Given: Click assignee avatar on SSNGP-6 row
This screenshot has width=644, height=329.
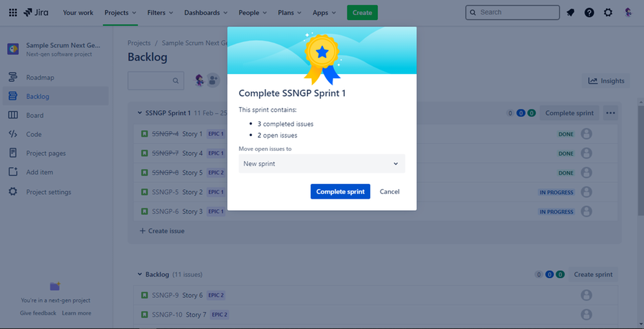Looking at the screenshot, I should coord(587,212).
